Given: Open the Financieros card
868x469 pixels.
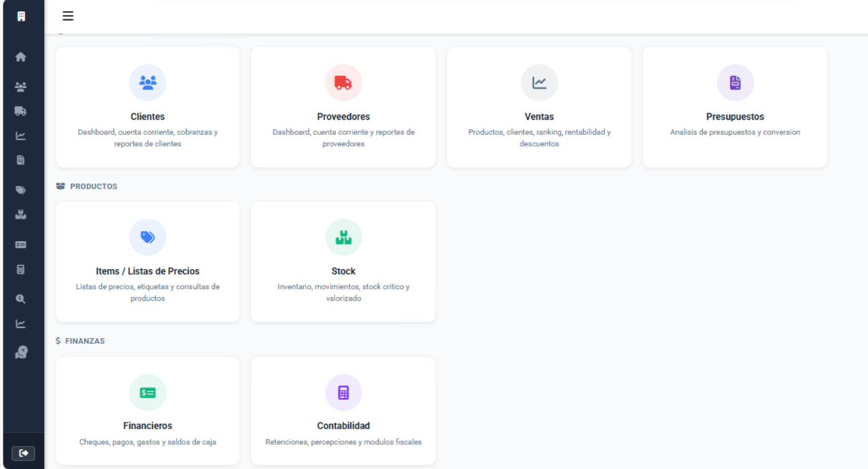Looking at the screenshot, I should tap(148, 411).
